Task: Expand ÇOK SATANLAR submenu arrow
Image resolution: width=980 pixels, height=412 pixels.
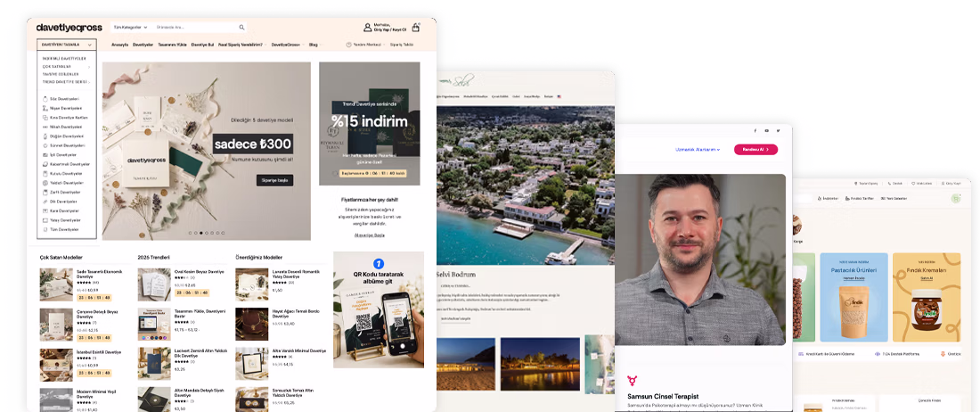Action: (x=89, y=66)
